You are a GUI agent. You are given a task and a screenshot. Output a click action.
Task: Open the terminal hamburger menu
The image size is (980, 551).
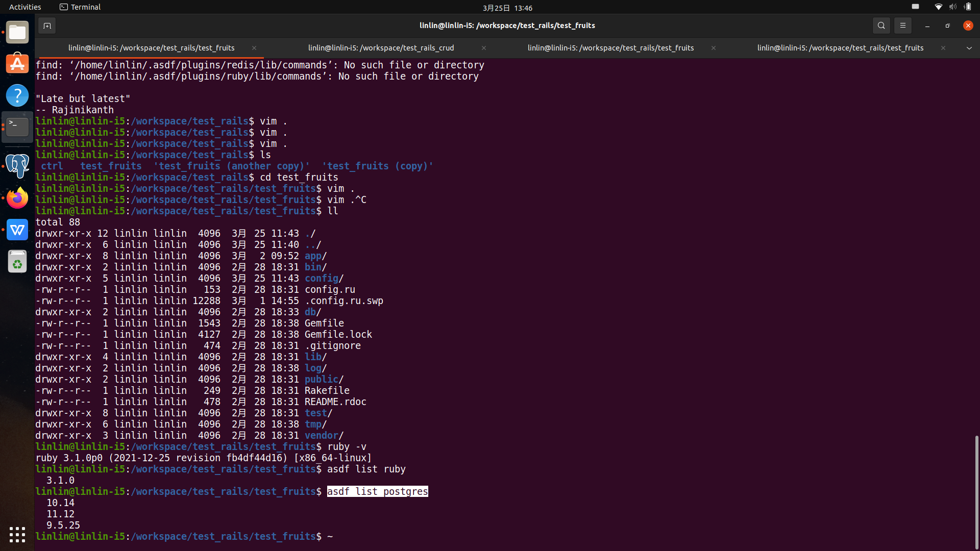tap(902, 26)
